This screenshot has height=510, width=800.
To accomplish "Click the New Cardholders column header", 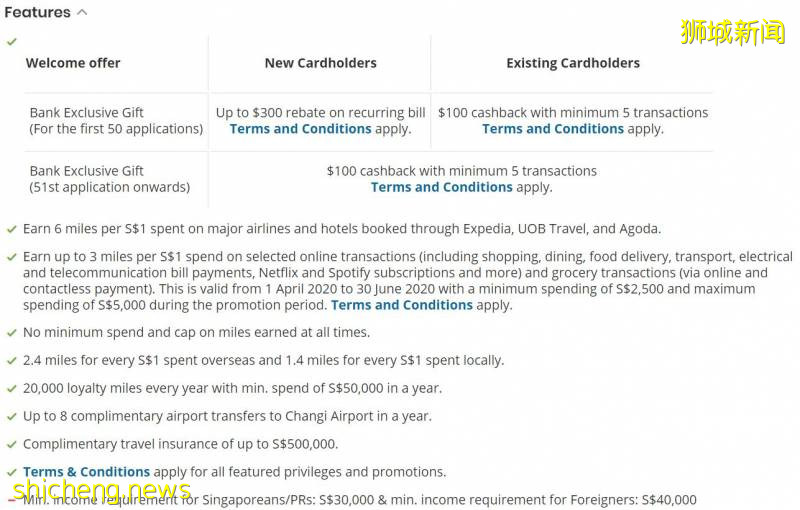I will click(320, 63).
